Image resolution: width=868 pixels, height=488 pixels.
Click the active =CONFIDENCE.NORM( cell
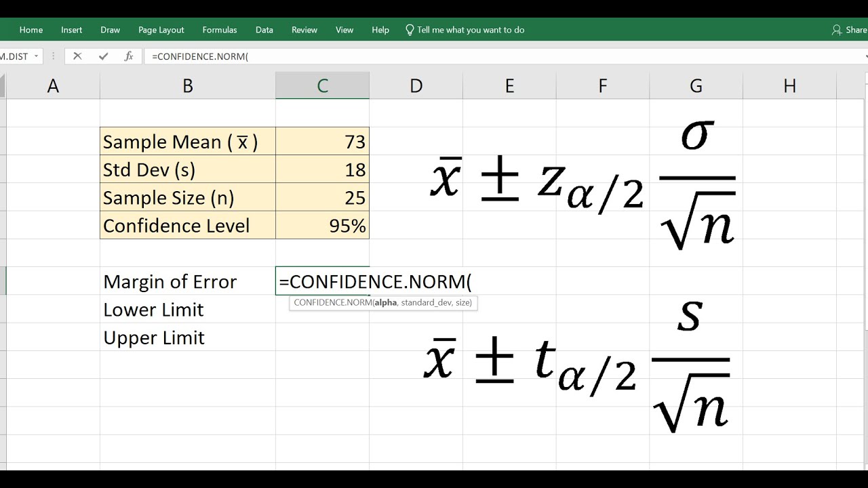[323, 281]
